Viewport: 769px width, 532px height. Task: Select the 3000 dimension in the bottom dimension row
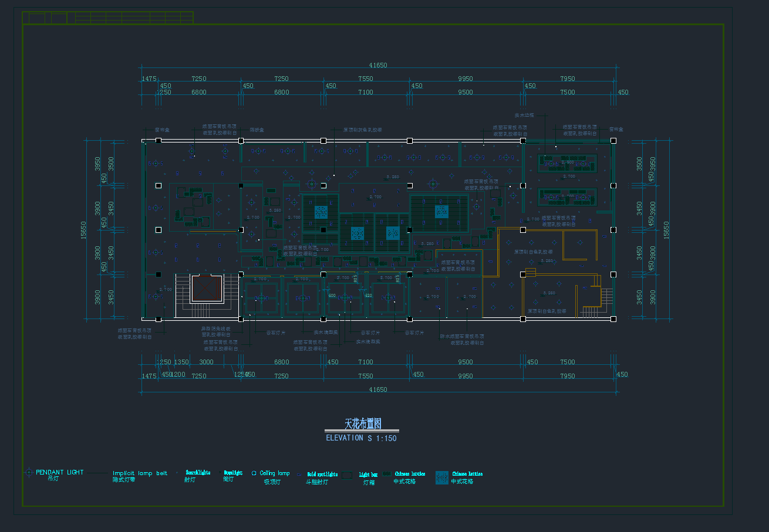(x=206, y=362)
